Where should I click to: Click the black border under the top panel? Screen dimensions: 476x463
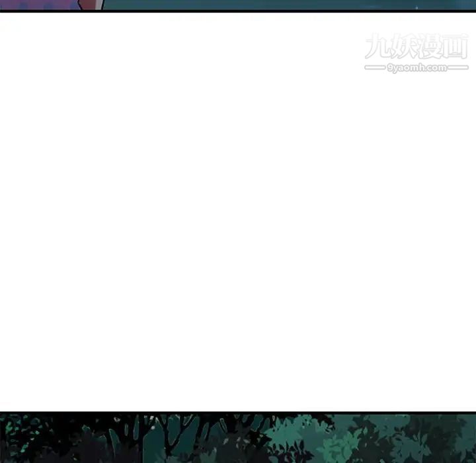(238, 11)
